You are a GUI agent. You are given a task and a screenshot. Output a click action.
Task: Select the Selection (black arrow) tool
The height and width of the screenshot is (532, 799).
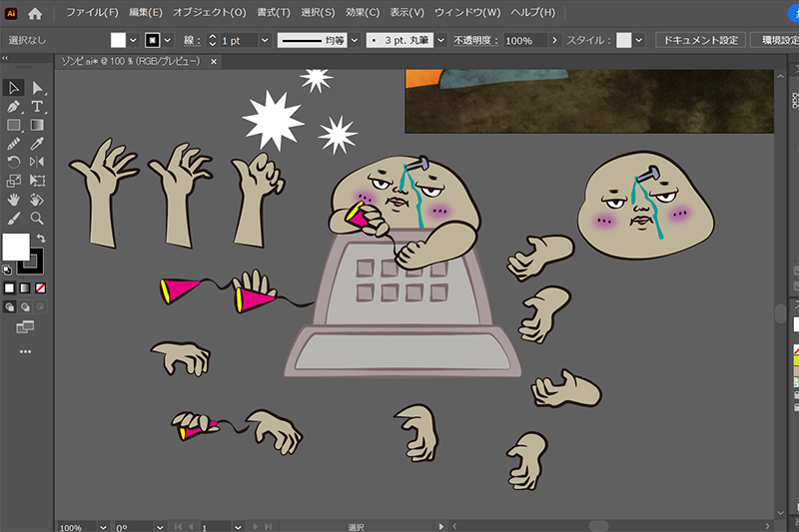coord(14,88)
